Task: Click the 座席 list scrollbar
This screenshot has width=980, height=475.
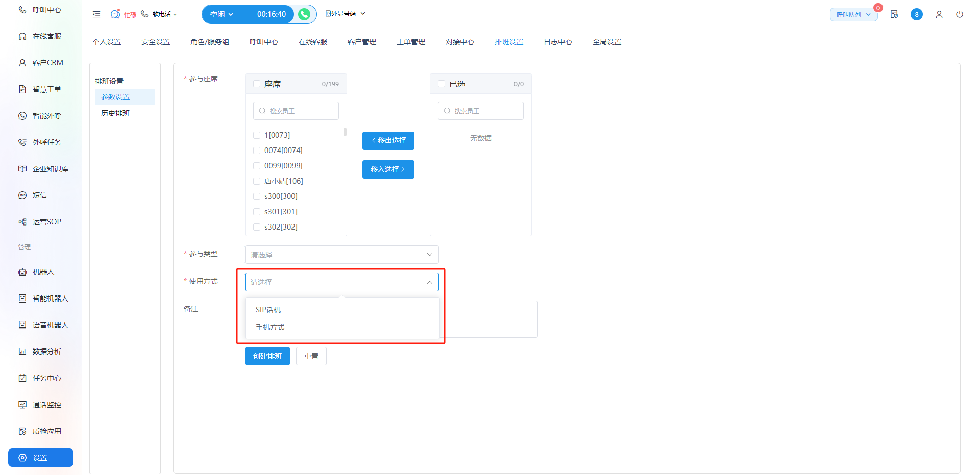Action: tap(345, 132)
